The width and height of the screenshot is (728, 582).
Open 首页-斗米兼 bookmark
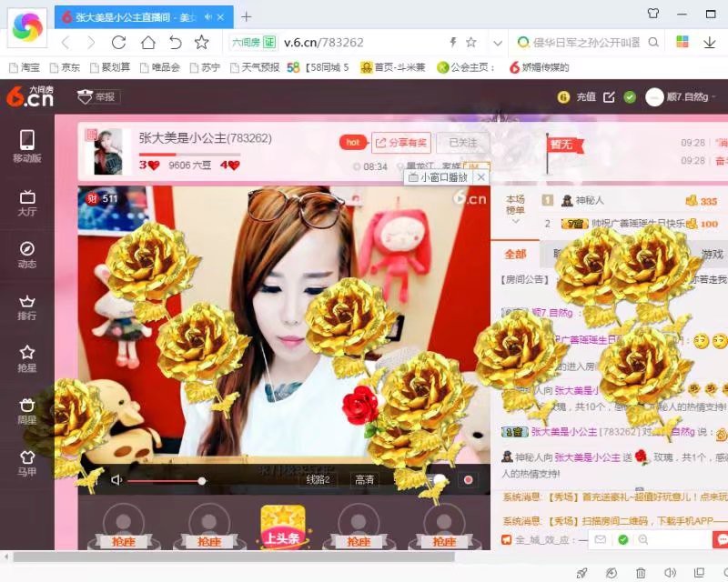pos(393,68)
